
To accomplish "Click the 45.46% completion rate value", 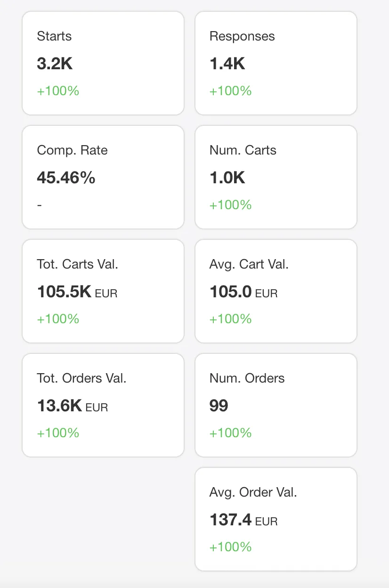I will point(66,178).
